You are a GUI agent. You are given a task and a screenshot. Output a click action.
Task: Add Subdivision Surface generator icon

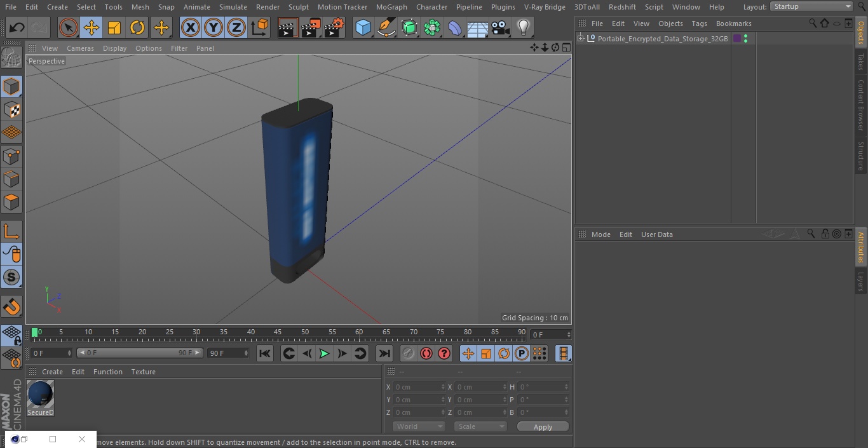[x=409, y=27]
